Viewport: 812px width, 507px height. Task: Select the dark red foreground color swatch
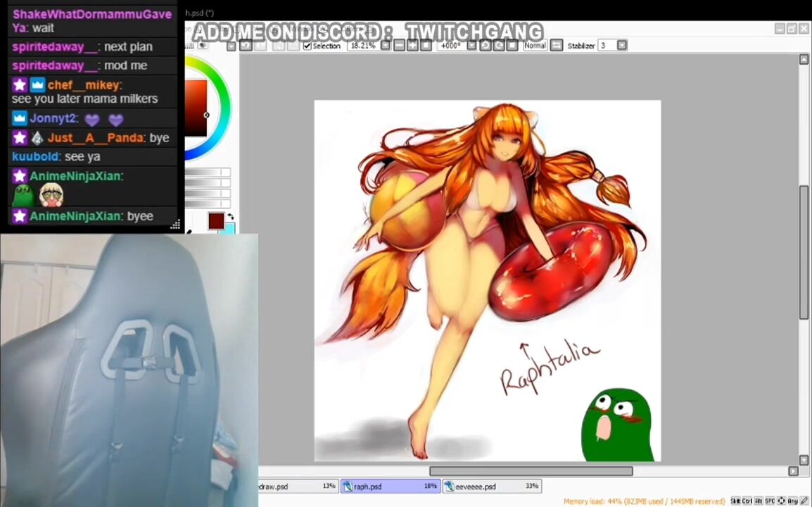[216, 221]
